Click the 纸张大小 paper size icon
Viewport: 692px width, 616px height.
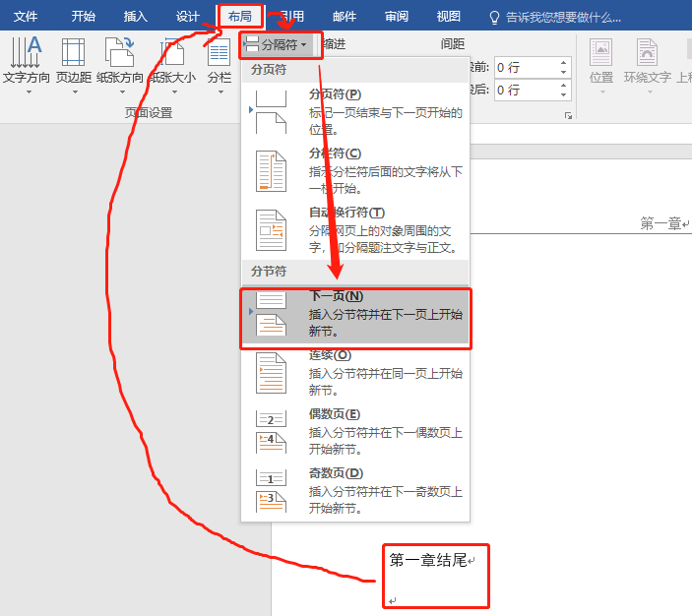[x=172, y=52]
